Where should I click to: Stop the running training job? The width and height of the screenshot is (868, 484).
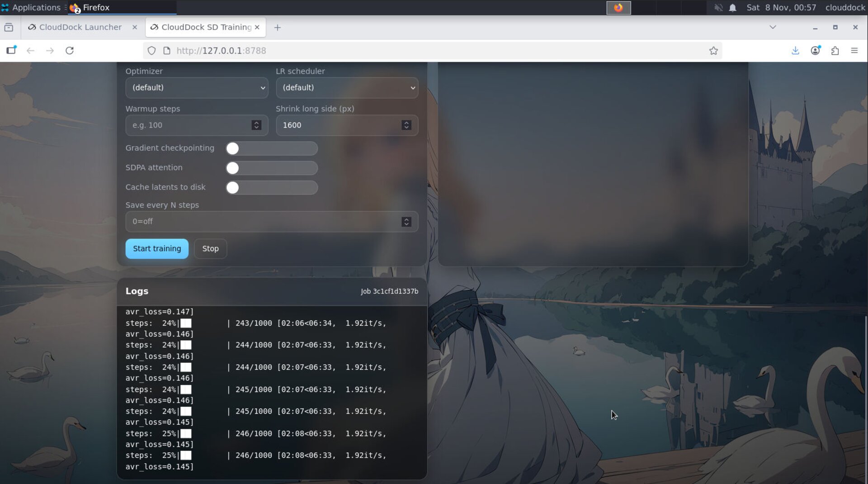tap(210, 248)
